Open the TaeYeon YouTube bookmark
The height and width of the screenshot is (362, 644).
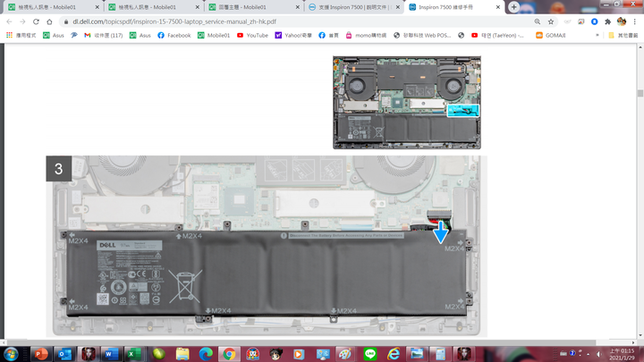[x=497, y=35]
